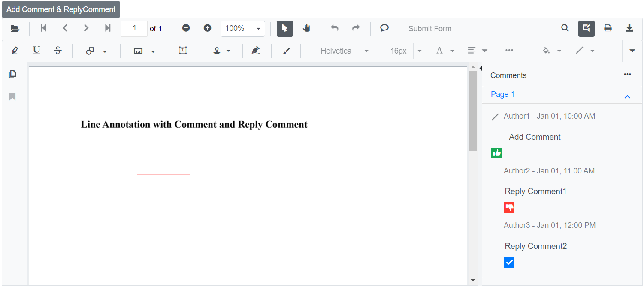Select the strikethrough annotation tool
The image size is (644, 287).
click(x=58, y=51)
